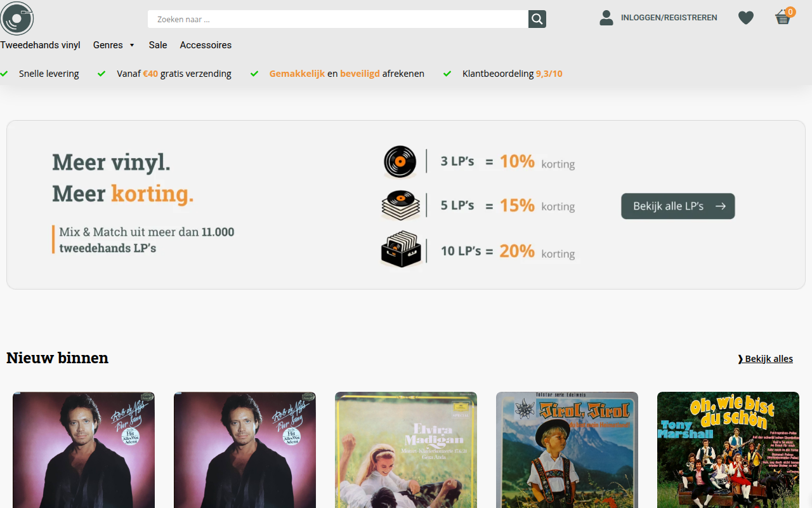
Task: Open the shopping basket icon
Action: 782,18
